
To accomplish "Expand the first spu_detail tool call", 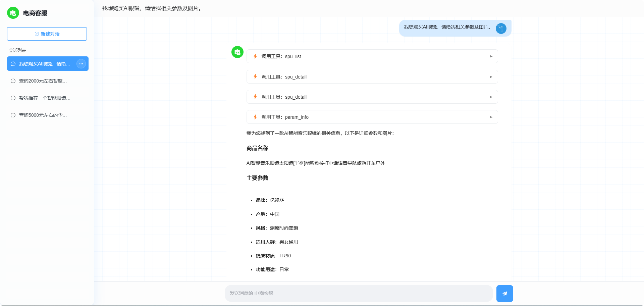I will [491, 77].
